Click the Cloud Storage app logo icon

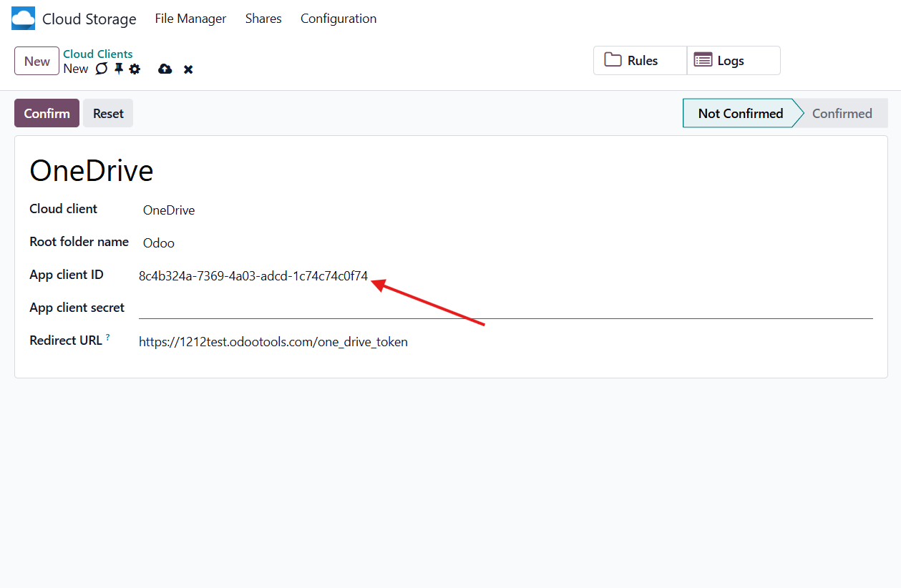tap(23, 19)
